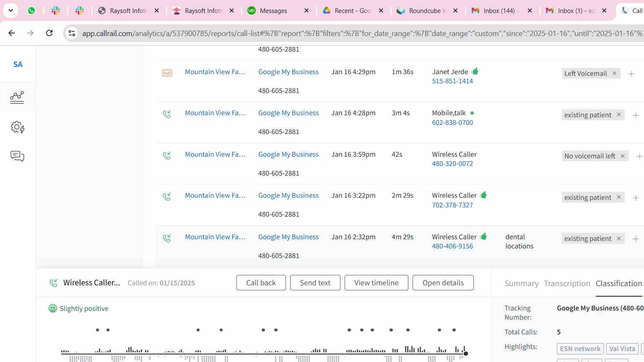Screen dimensions: 644x362
Task: Switch to the first Slack tab
Action: [x=55, y=10]
